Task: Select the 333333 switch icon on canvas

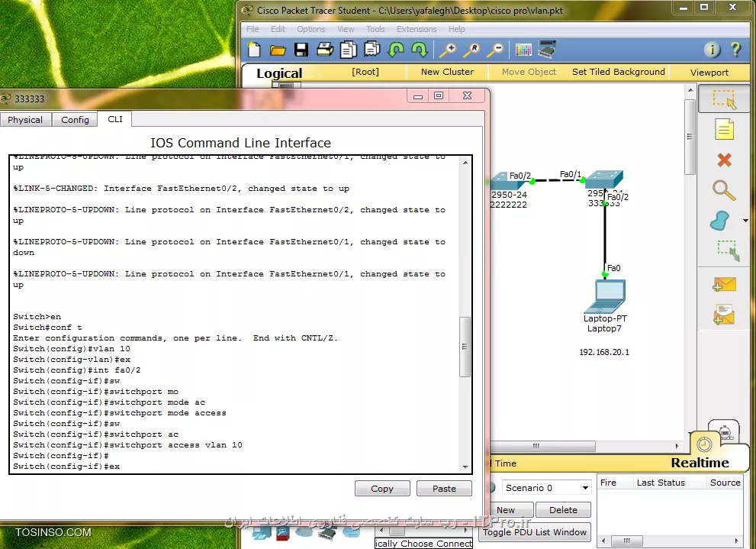Action: [604, 179]
